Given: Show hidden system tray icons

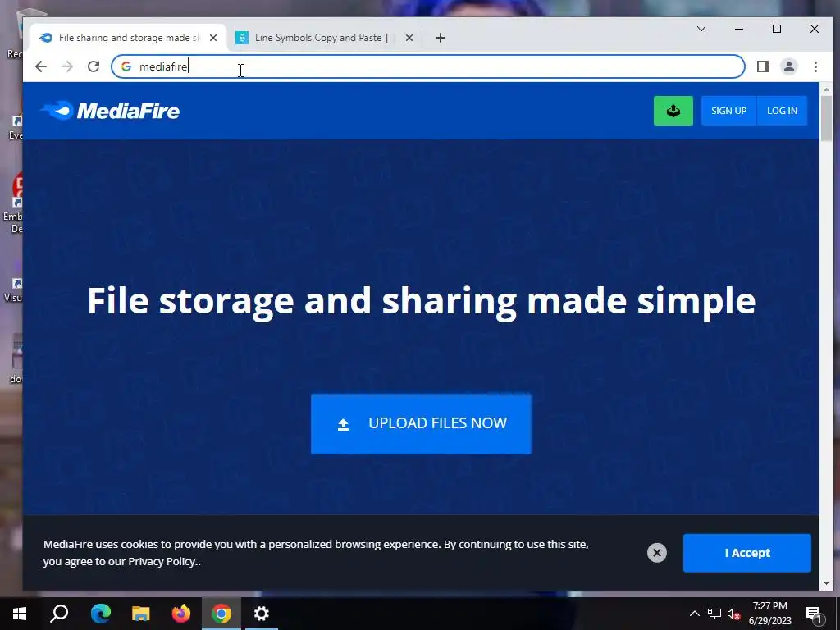Looking at the screenshot, I should (x=694, y=614).
